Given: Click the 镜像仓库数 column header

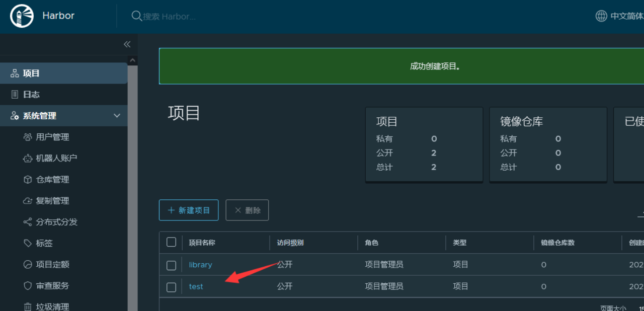Looking at the screenshot, I should (557, 243).
